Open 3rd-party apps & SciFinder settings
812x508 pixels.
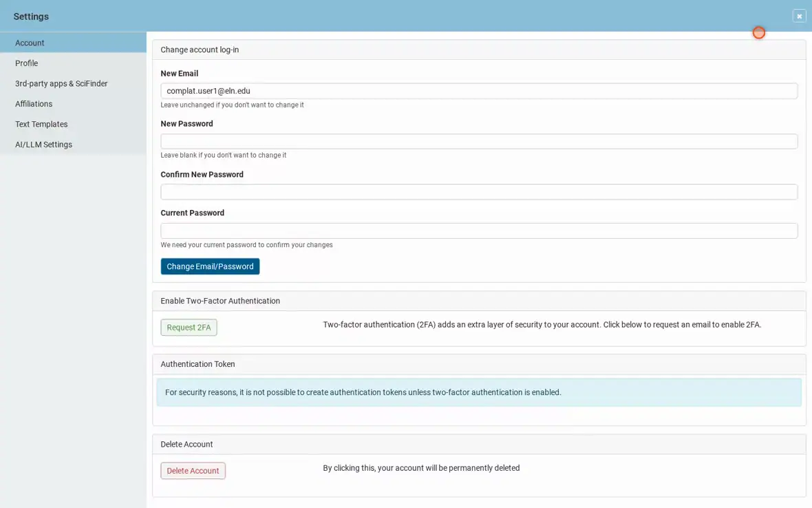73,83
